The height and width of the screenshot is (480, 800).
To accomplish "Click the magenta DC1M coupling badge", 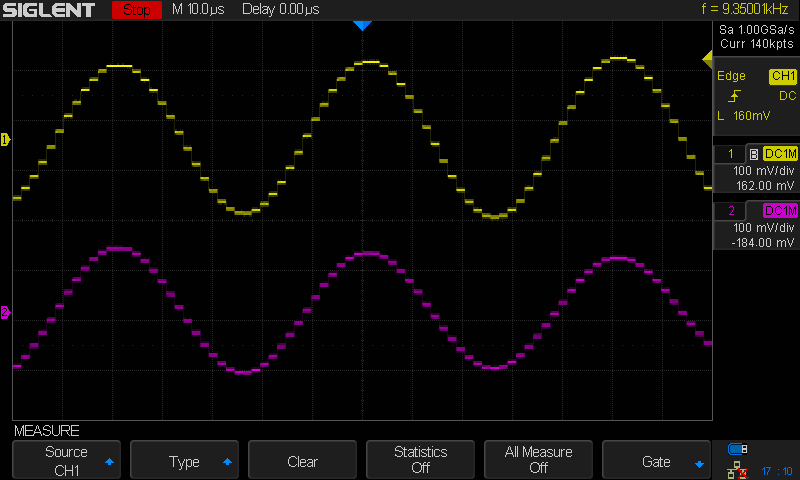I will 779,211.
